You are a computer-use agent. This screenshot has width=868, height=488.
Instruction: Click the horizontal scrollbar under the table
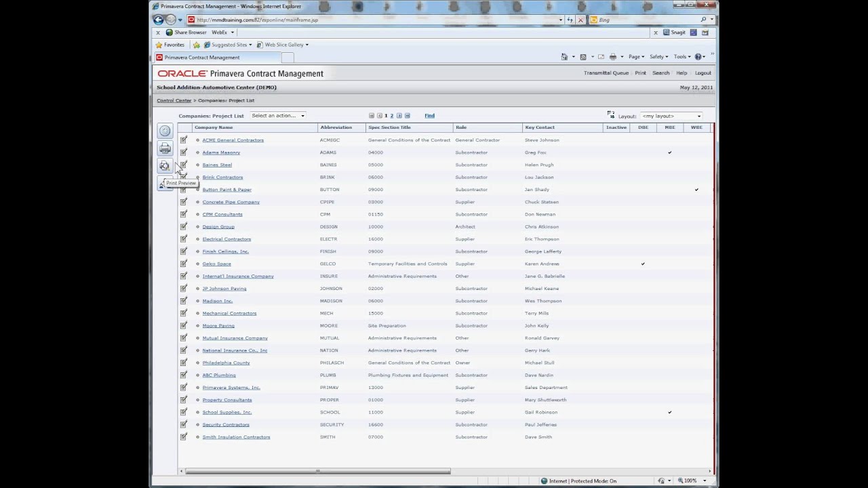point(318,471)
